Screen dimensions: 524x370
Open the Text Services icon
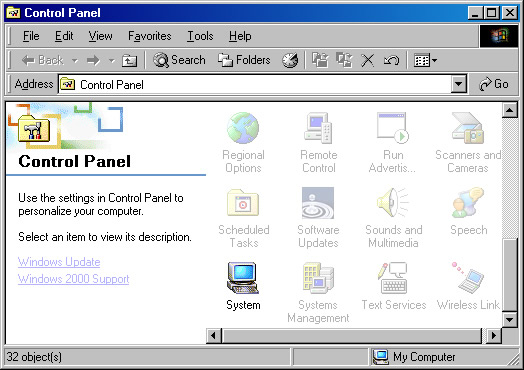tap(393, 278)
